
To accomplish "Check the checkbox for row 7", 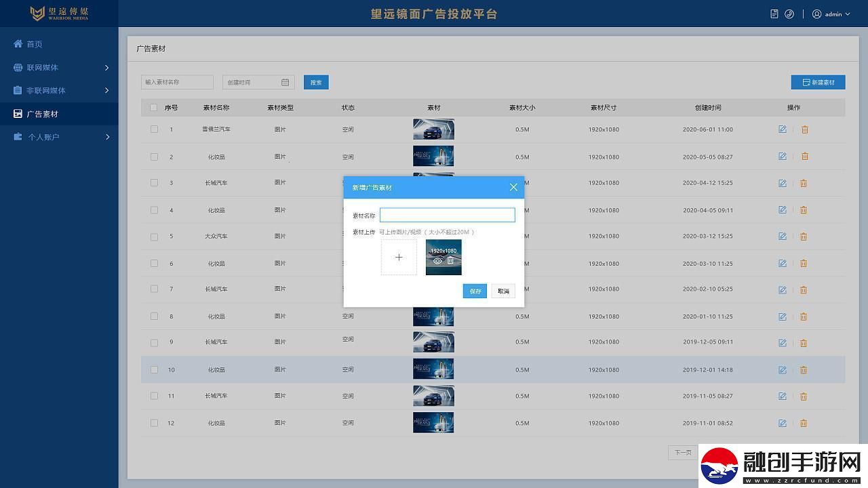I will [154, 289].
